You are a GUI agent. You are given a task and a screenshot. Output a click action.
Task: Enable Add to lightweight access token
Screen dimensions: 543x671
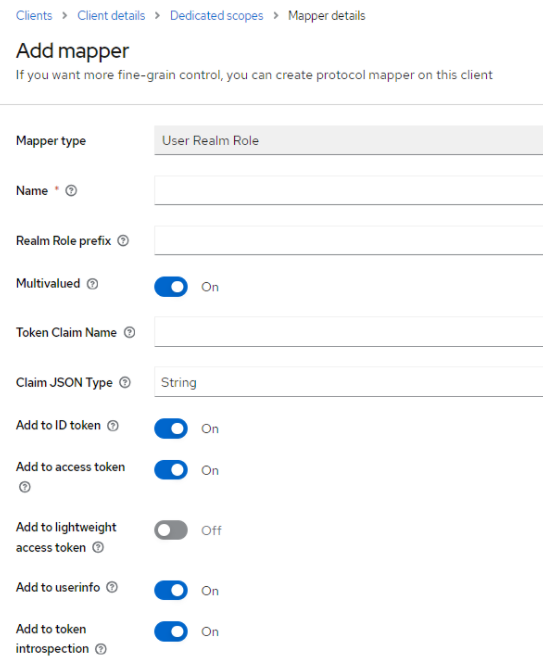(171, 530)
